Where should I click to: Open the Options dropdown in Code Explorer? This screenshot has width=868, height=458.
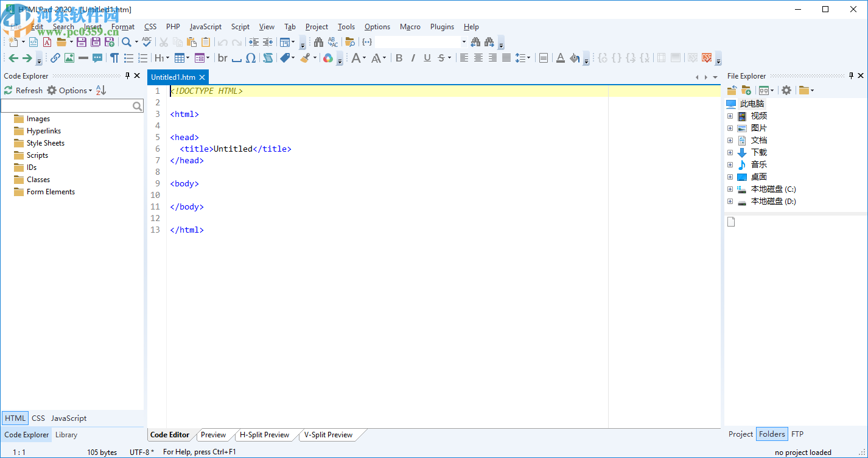(69, 90)
